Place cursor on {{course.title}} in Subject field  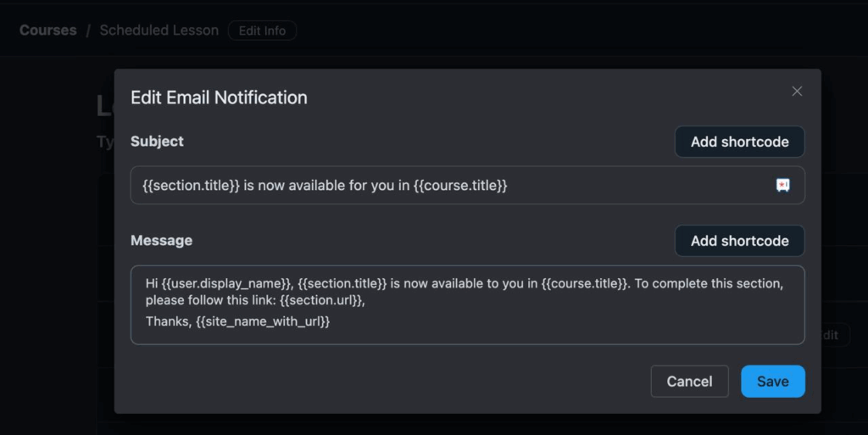pos(460,185)
